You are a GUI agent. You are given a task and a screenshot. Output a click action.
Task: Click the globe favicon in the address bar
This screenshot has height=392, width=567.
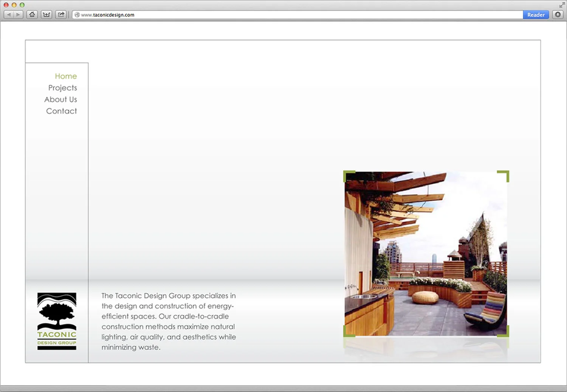click(x=77, y=15)
